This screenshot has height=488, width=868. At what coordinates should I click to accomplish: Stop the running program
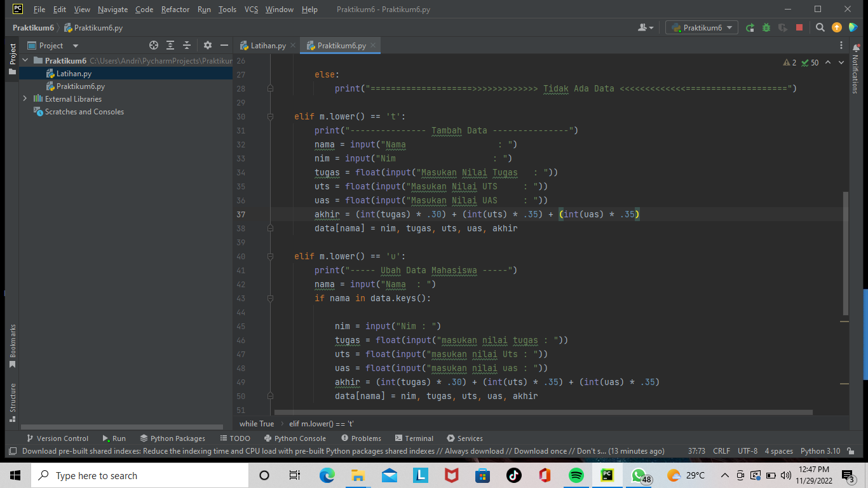[x=798, y=27]
